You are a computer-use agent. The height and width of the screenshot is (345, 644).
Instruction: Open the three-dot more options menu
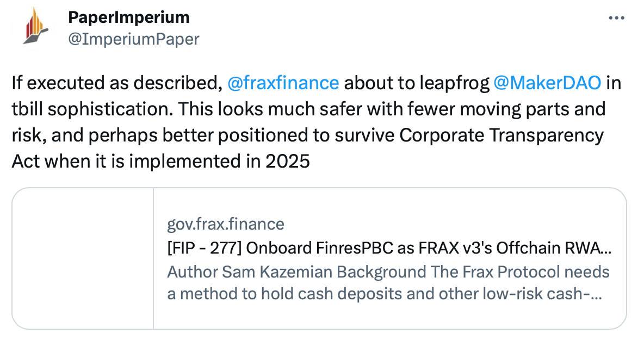pos(616,18)
